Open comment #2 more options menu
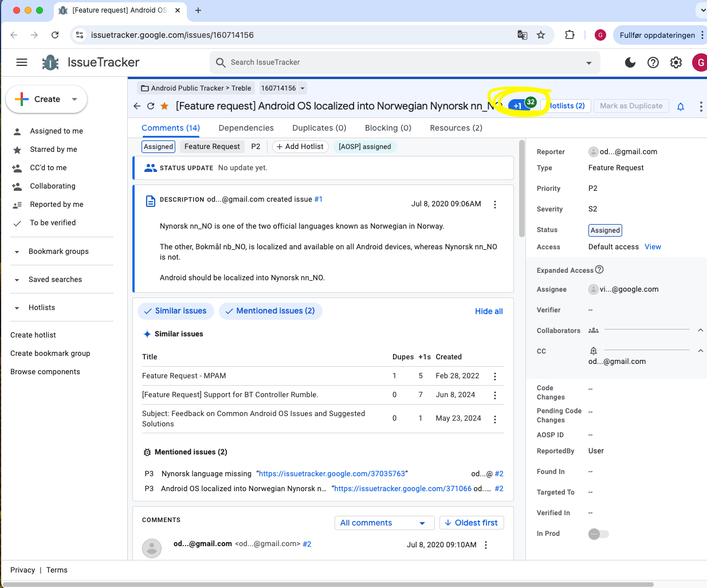The width and height of the screenshot is (707, 588). [486, 545]
